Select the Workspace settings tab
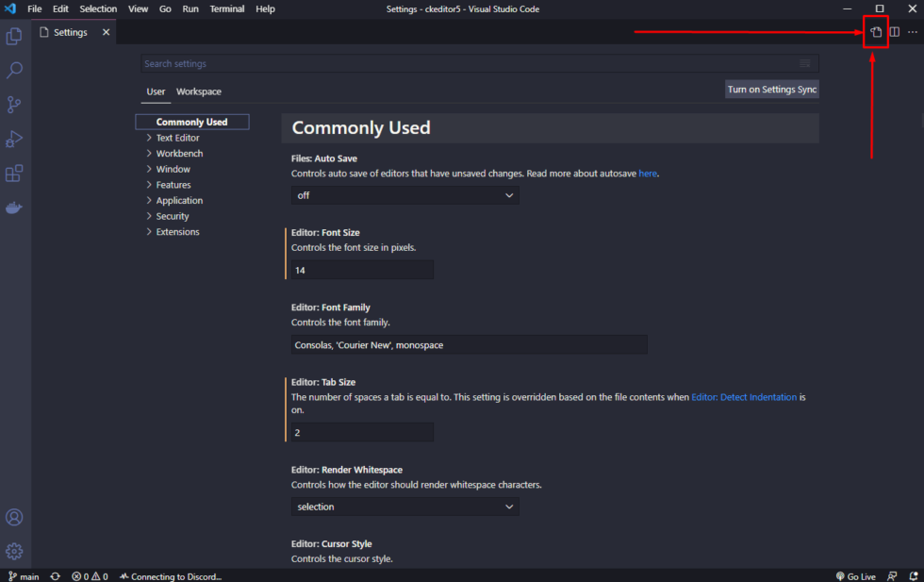Screen dimensions: 924x582 [x=199, y=91]
